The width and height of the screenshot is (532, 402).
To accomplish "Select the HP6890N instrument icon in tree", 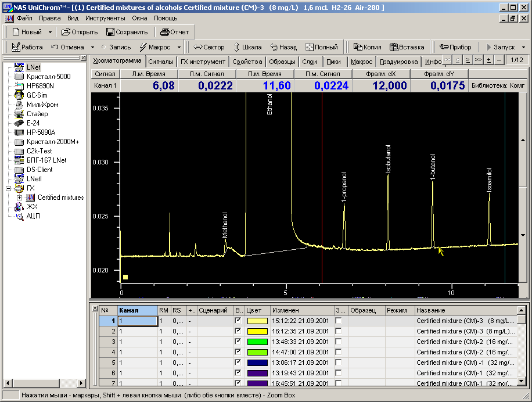I will pos(19,86).
